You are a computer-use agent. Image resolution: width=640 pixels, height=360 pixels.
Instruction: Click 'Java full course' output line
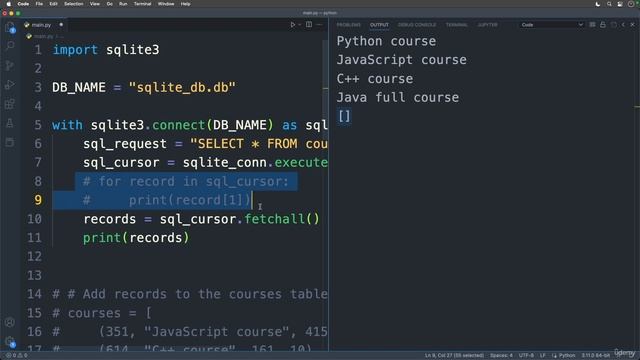point(398,98)
